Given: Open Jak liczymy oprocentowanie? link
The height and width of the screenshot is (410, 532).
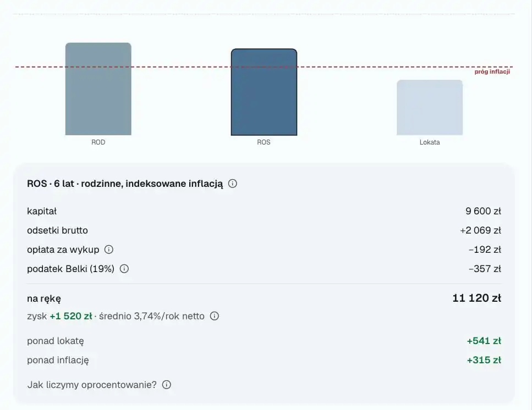Looking at the screenshot, I should [x=92, y=385].
